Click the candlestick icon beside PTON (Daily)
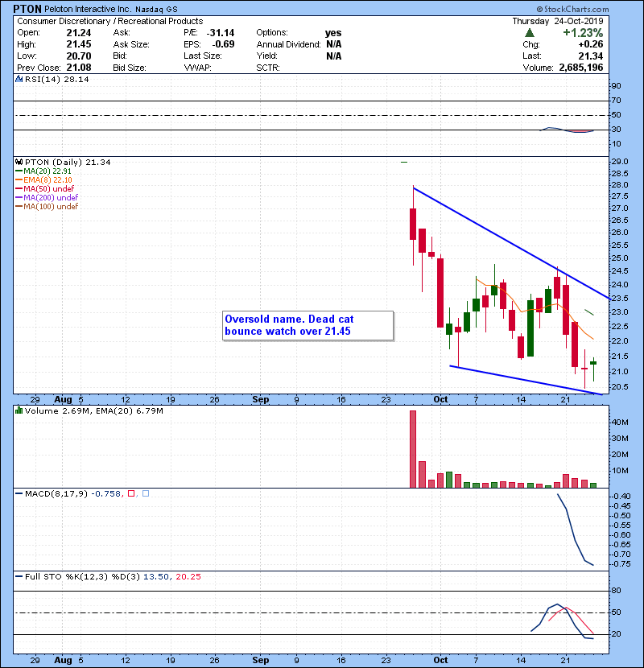 click(19, 162)
